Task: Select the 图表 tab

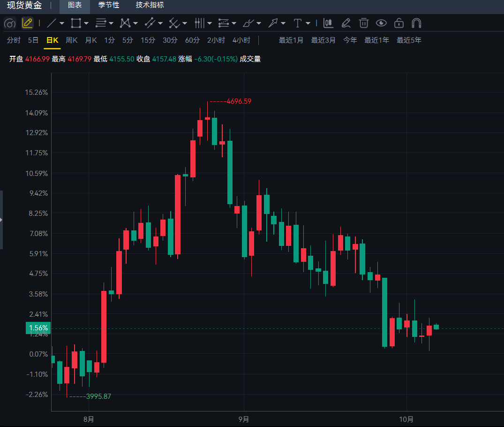Action: coord(75,5)
